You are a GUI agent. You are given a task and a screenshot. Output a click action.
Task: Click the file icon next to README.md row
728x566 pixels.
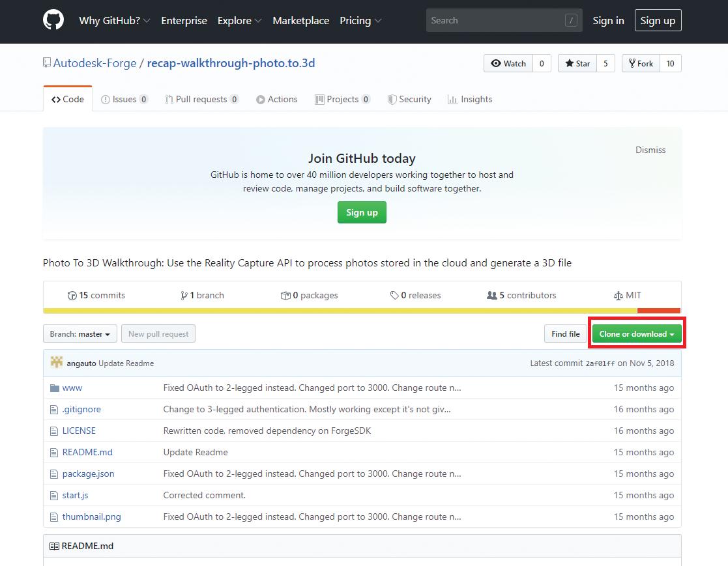pos(54,452)
